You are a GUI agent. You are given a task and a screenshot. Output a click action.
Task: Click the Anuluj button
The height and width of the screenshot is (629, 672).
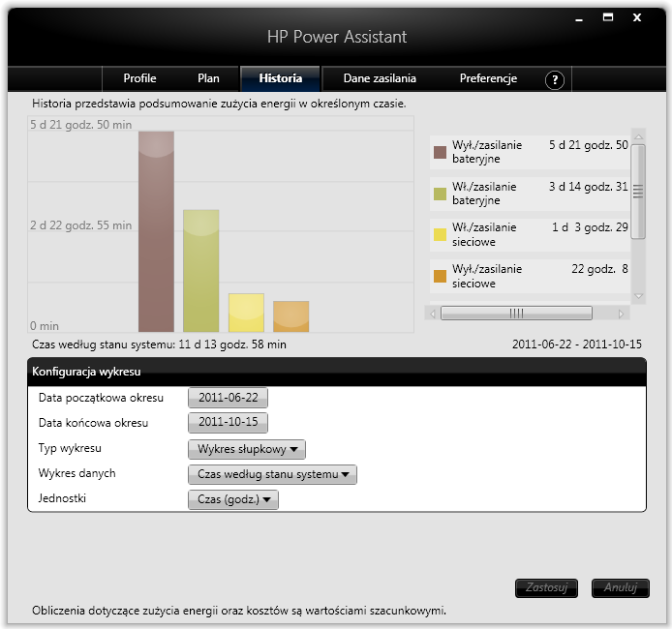(x=621, y=588)
